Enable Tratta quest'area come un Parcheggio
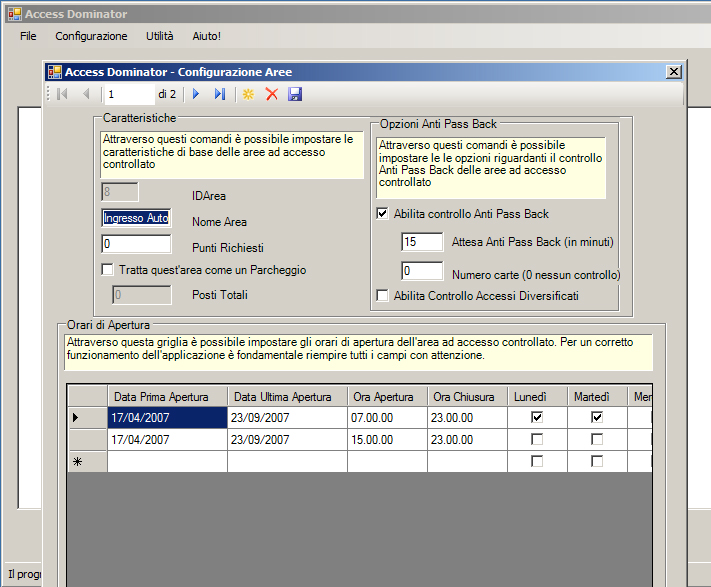 (x=107, y=270)
